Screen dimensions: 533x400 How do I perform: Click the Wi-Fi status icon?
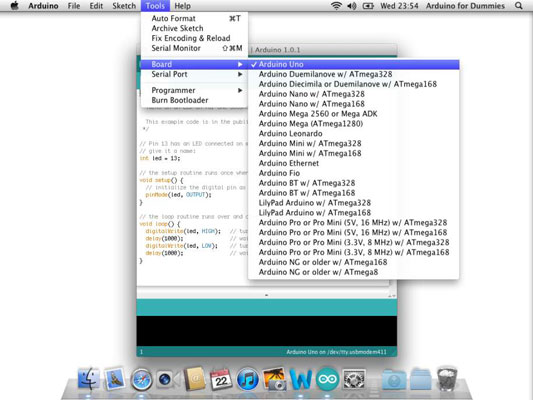336,6
